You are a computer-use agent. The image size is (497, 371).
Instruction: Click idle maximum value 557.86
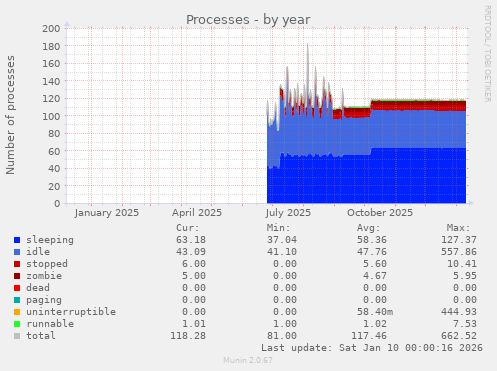[459, 252]
